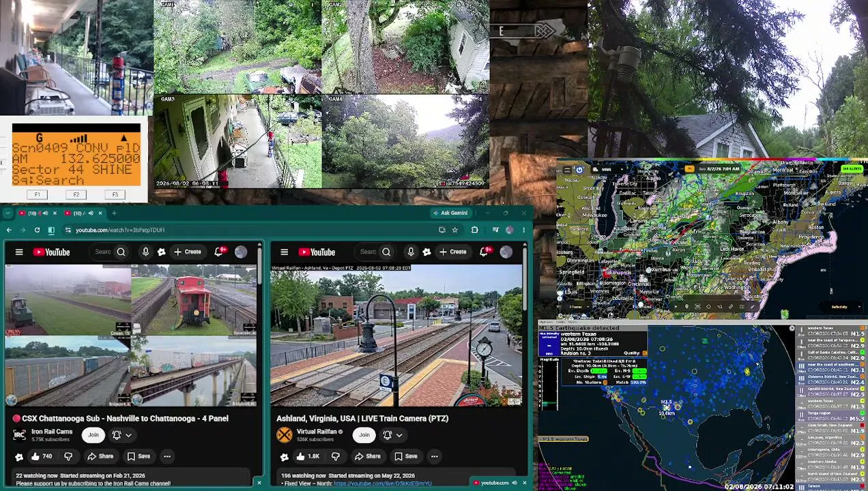
Task: Click search field in the Ashland YouTube window
Action: [368, 252]
